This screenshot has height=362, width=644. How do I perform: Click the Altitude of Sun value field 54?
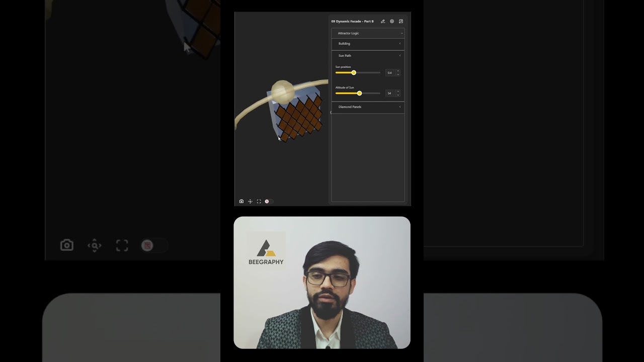[390, 94]
